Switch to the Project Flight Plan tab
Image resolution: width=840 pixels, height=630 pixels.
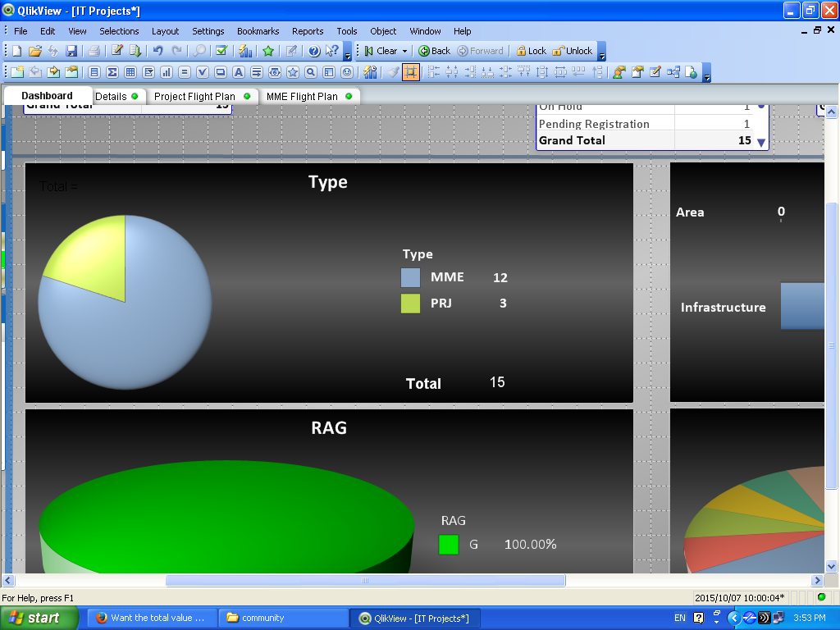(x=194, y=96)
